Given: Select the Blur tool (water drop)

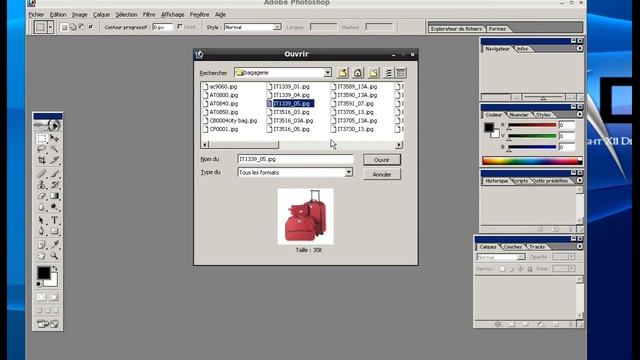Looking at the screenshot, I should (42, 207).
